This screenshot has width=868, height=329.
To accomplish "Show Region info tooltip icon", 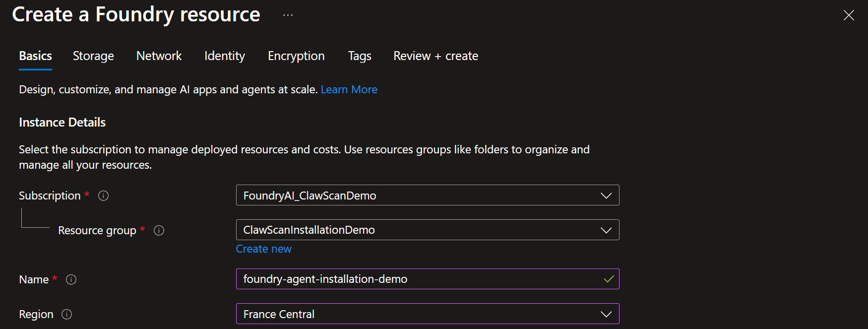I will click(x=66, y=314).
